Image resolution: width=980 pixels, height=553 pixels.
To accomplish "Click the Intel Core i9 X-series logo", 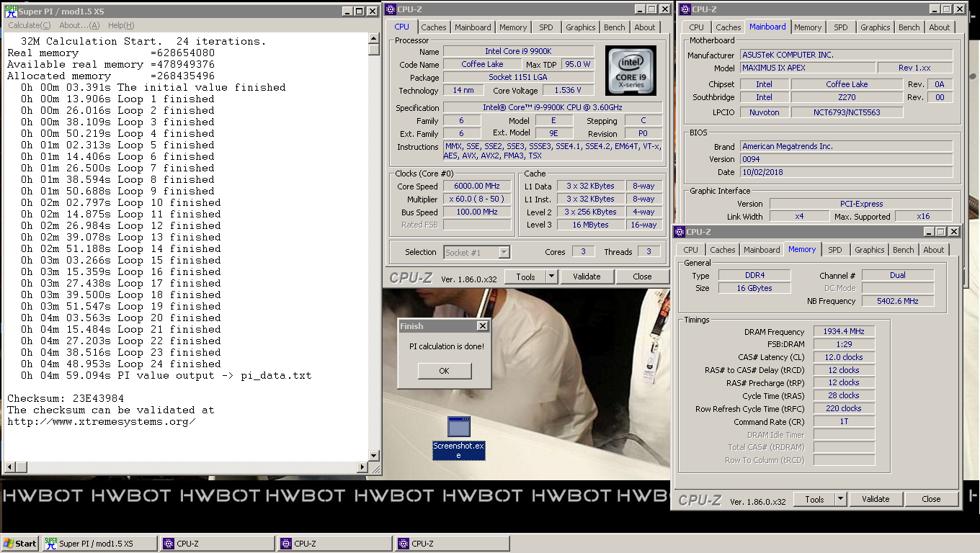I will pos(631,71).
